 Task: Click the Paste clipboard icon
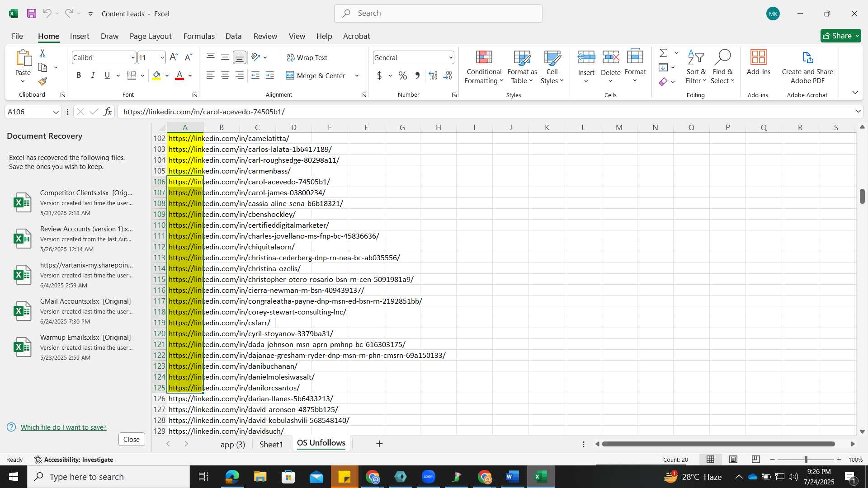click(23, 59)
